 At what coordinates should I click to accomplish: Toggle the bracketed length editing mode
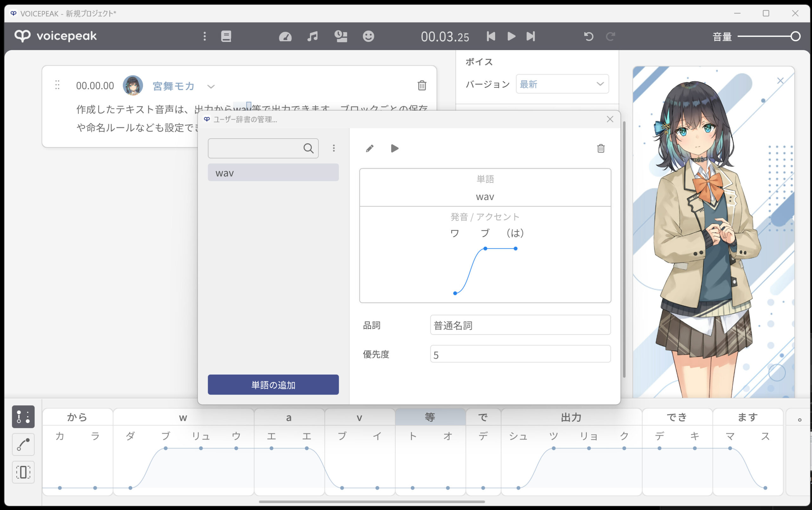(x=23, y=472)
